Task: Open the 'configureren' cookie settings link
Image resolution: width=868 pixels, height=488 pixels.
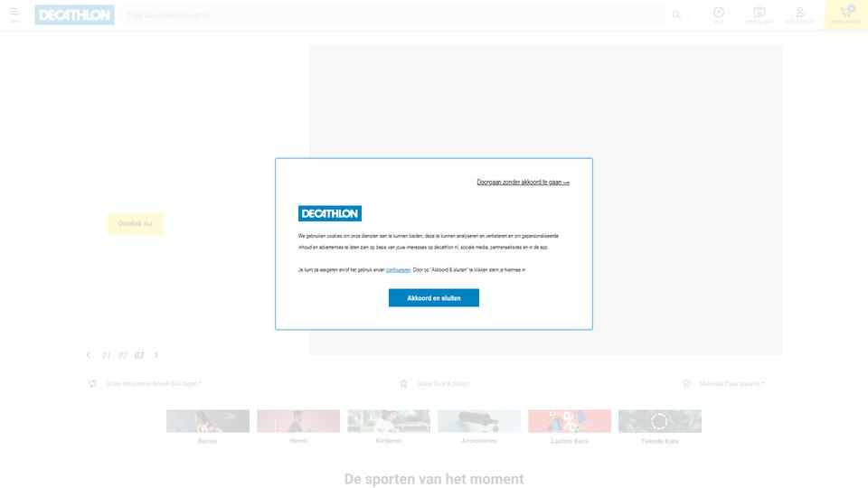Action: [398, 270]
